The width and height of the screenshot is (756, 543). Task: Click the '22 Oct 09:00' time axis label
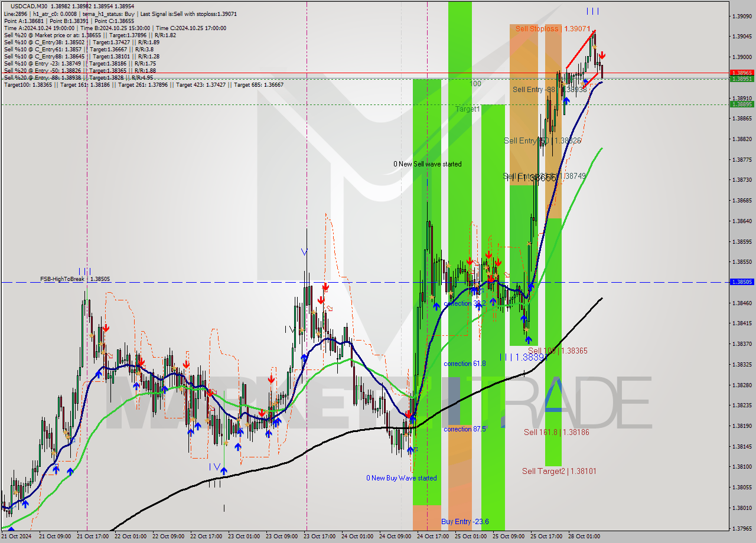point(168,537)
